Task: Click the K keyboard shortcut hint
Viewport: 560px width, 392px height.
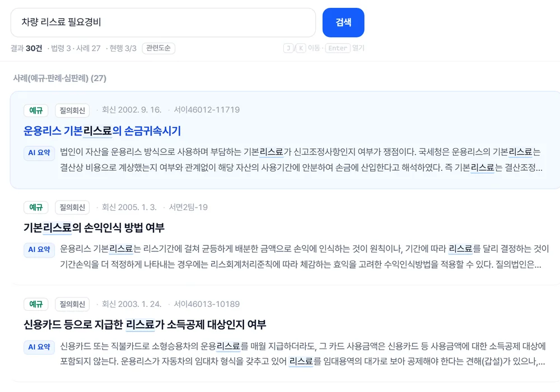Action: pyautogui.click(x=301, y=48)
